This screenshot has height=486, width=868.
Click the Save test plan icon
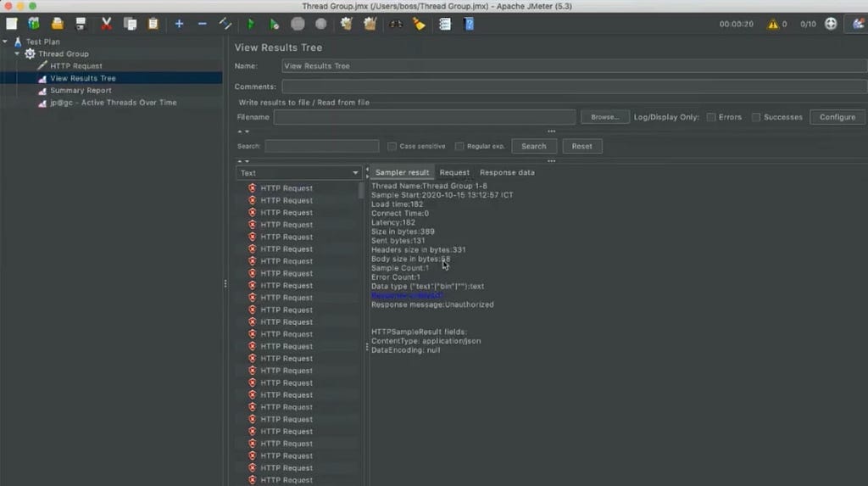[x=81, y=24]
